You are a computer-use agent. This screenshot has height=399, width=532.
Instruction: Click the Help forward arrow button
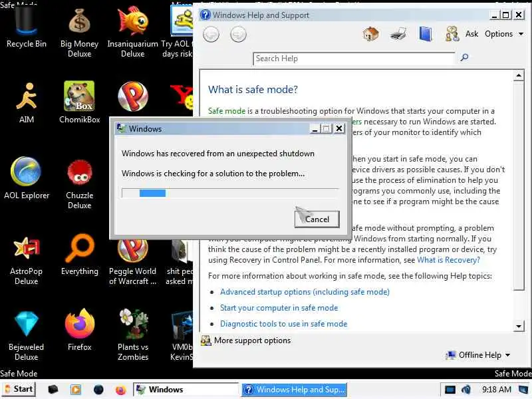tap(238, 35)
